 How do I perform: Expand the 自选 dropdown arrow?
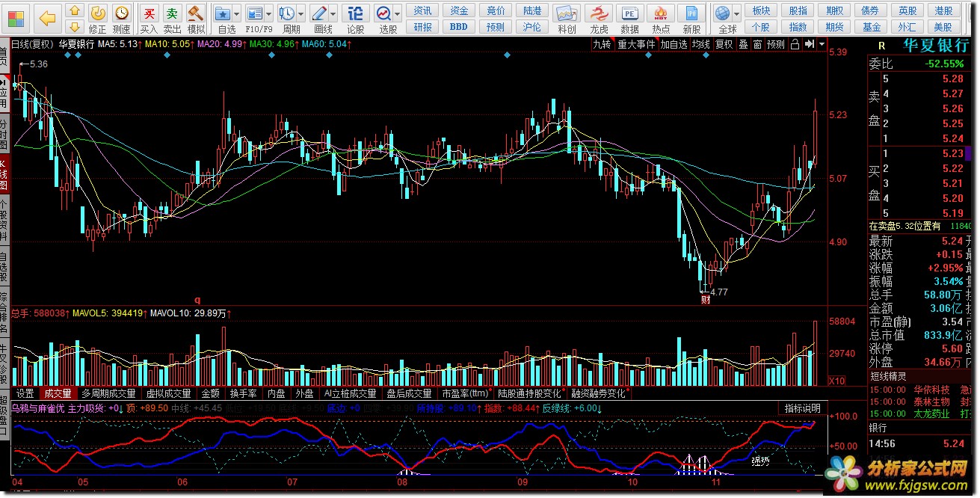237,13
